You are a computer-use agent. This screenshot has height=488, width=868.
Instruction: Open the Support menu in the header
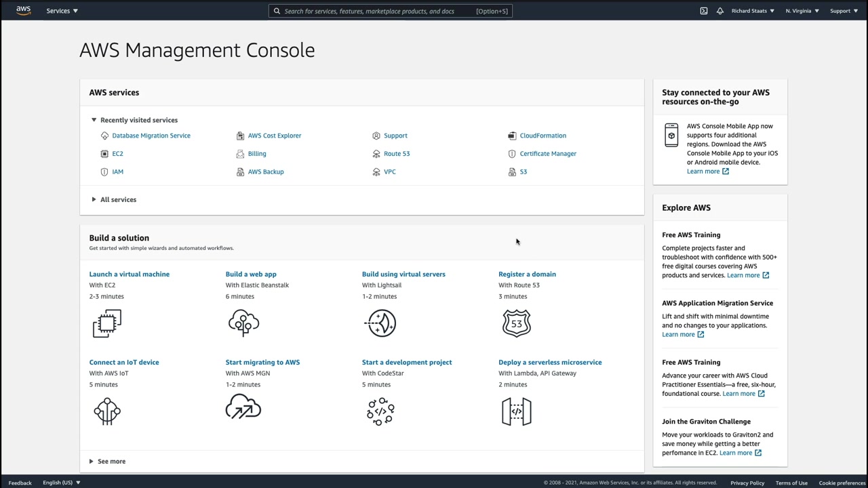click(844, 11)
